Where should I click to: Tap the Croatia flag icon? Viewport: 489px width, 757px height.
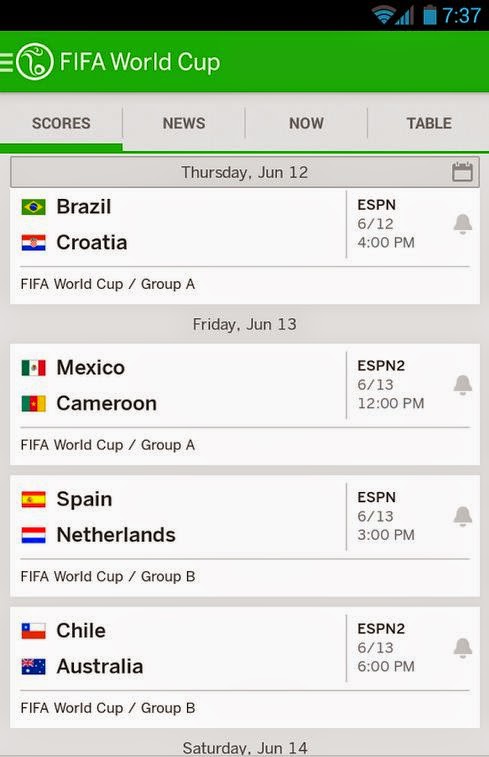[33, 243]
